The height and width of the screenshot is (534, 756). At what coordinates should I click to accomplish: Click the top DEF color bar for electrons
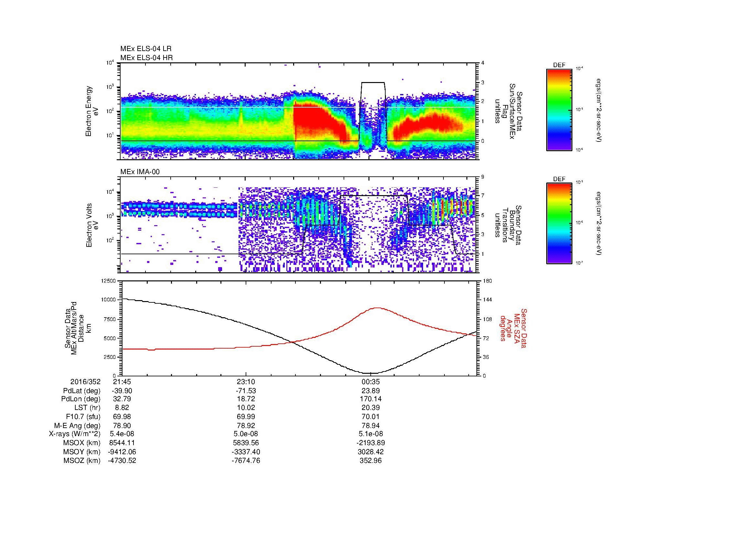coord(559,110)
